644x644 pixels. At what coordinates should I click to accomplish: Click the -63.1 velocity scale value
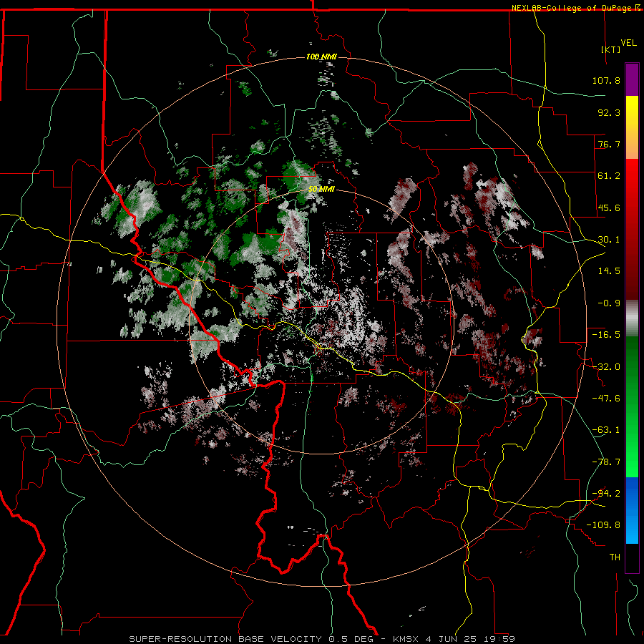[606, 430]
